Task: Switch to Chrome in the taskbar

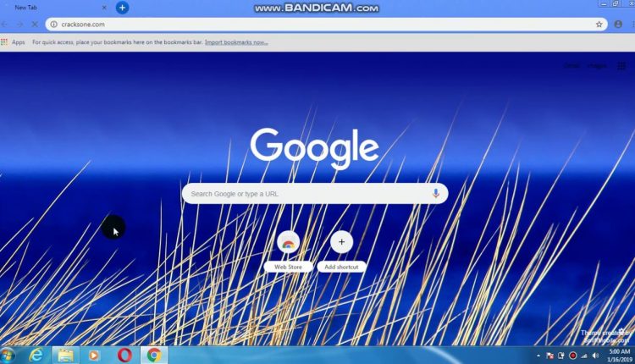Action: 154,355
